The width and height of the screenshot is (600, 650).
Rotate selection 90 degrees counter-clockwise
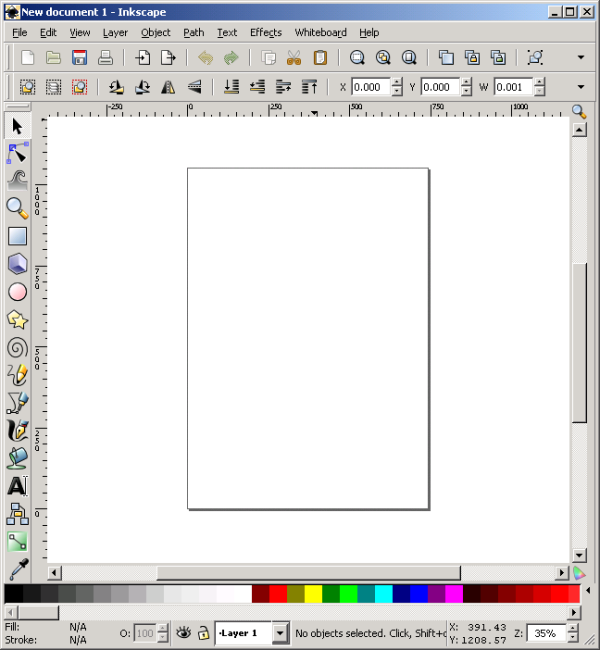[x=116, y=87]
